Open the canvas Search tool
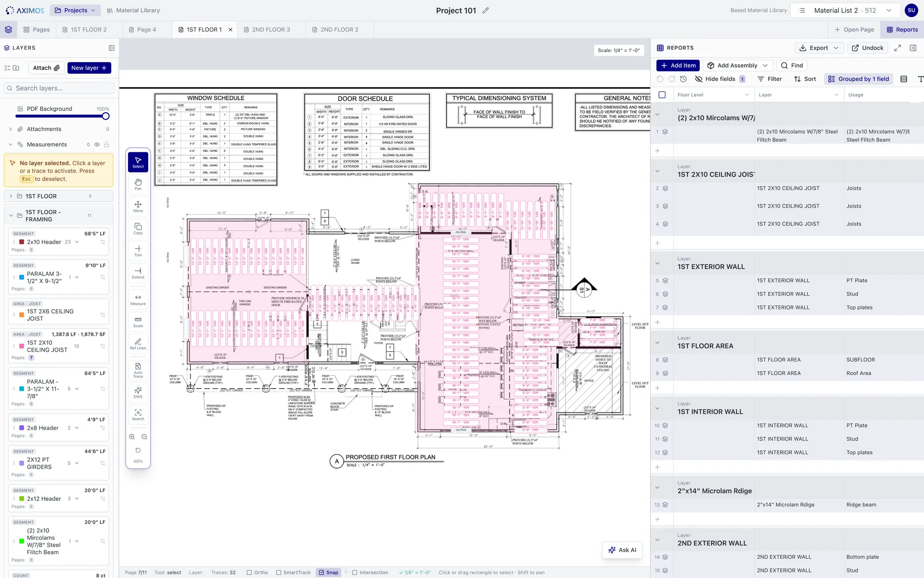Viewport: 924px width, 578px height. (138, 415)
